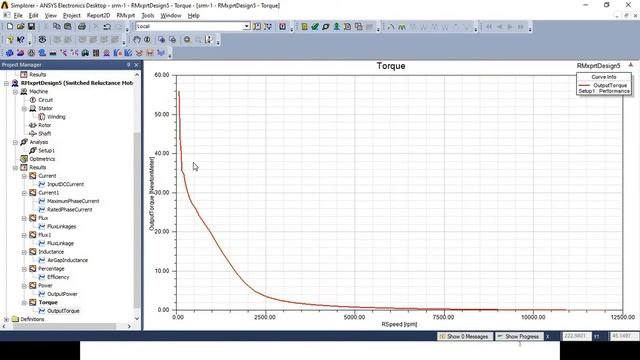Open the File menu

pos(18,16)
